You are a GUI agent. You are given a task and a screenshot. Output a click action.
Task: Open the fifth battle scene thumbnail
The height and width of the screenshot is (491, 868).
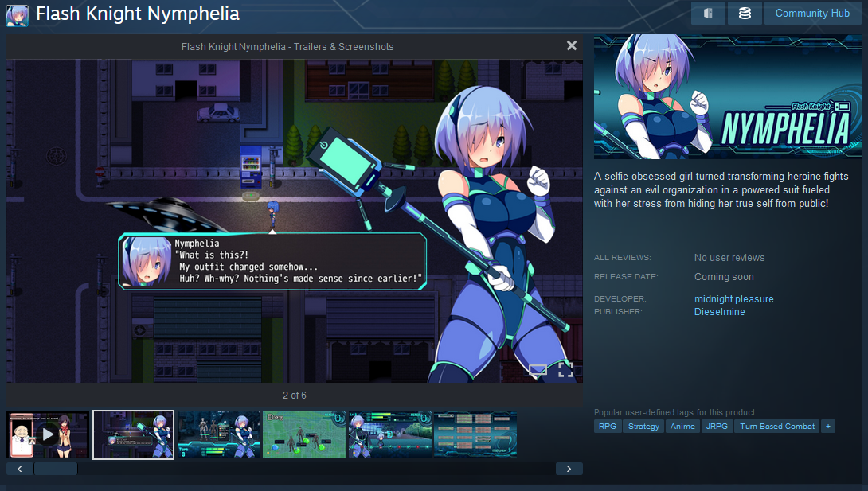[x=389, y=434]
